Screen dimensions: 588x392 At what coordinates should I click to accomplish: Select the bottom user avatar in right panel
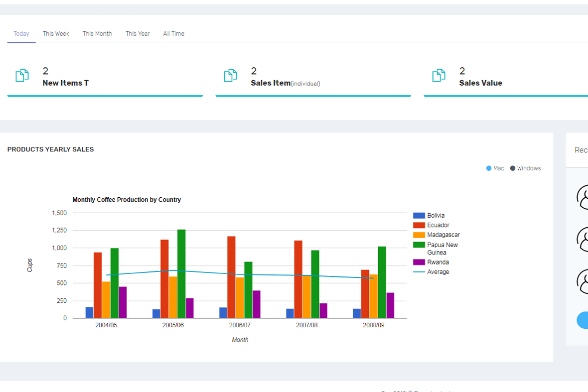coord(583,281)
